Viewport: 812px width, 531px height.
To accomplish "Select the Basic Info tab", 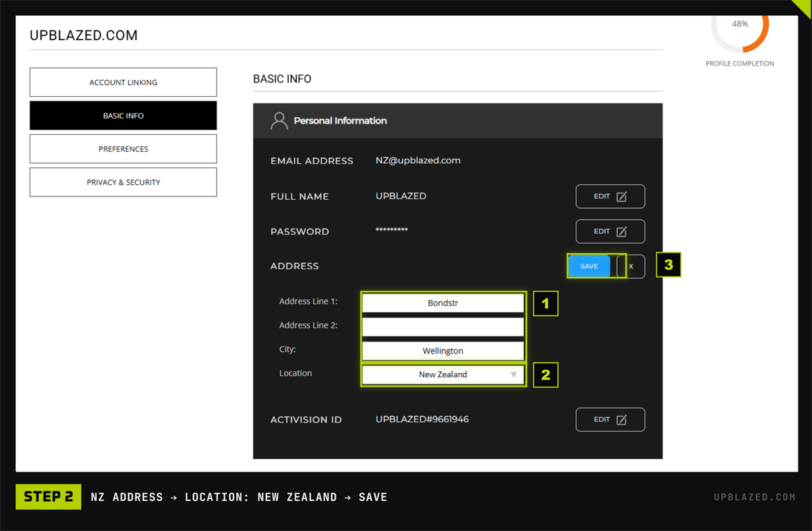I will 123,115.
